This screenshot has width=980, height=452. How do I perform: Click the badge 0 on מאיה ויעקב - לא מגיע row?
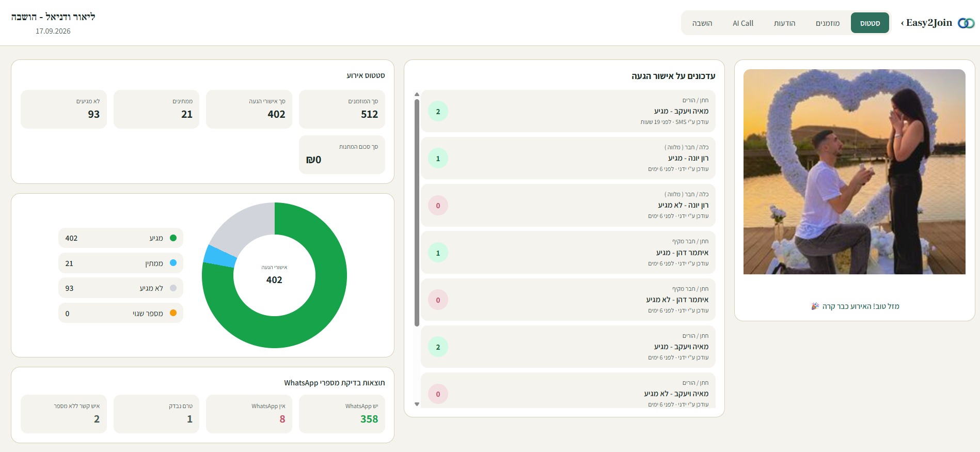click(x=438, y=394)
